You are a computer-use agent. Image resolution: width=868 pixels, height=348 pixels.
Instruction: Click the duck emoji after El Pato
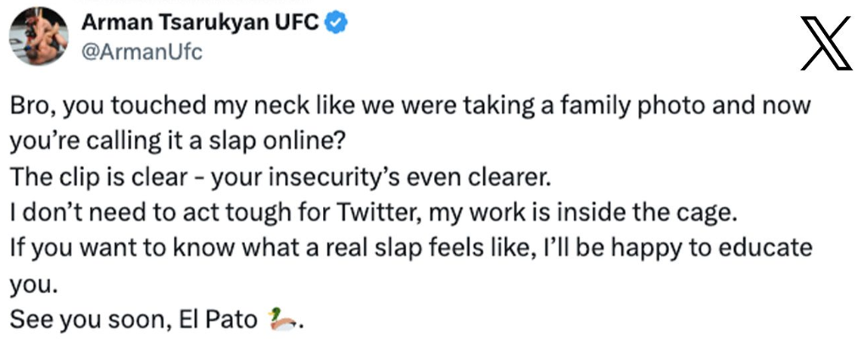click(285, 320)
